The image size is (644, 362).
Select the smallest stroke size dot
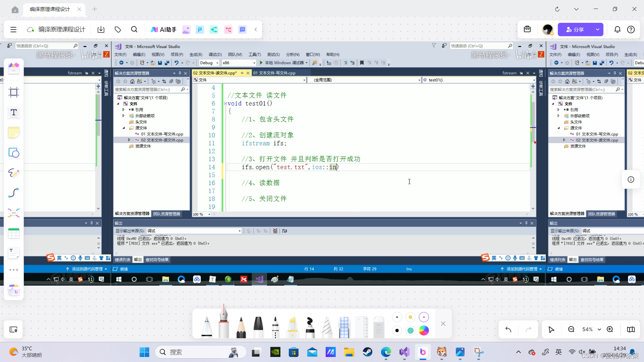point(397,317)
